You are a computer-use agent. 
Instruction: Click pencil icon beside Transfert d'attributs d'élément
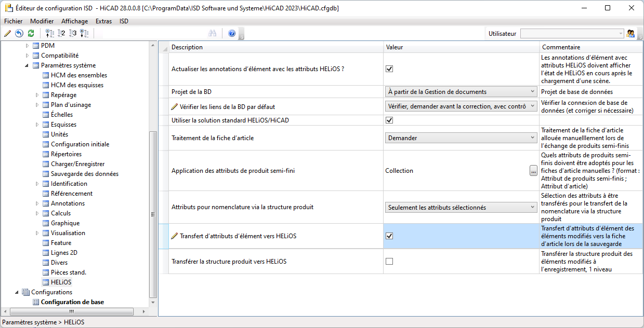pos(175,236)
